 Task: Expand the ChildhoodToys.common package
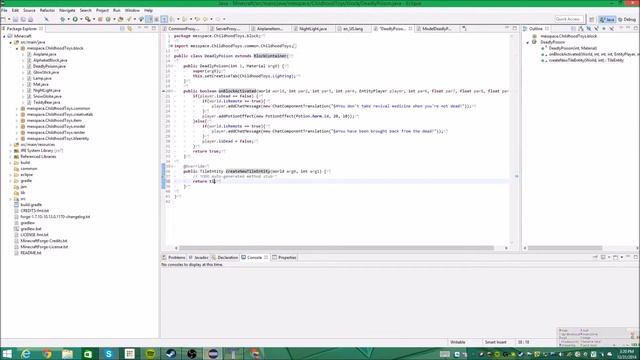click(x=17, y=109)
